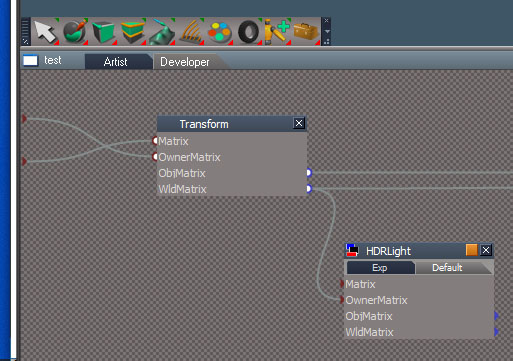This screenshot has height=361, width=513.
Task: Click the ObjMatrix output connector on Transform
Action: 309,173
